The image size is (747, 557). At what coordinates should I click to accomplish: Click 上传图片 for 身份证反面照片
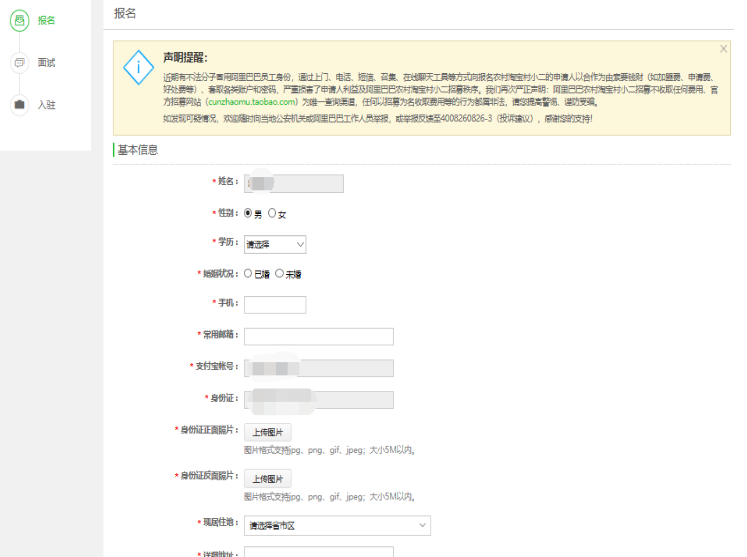pos(267,479)
